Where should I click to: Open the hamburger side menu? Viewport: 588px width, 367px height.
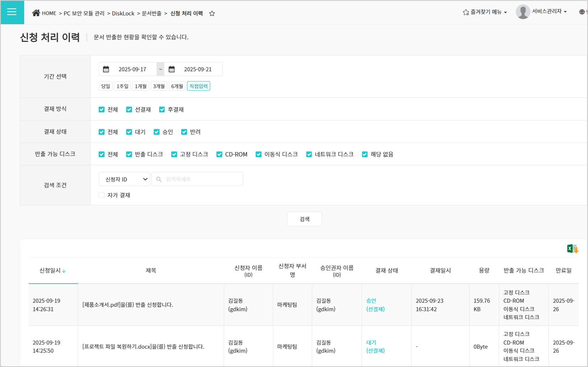click(x=12, y=12)
